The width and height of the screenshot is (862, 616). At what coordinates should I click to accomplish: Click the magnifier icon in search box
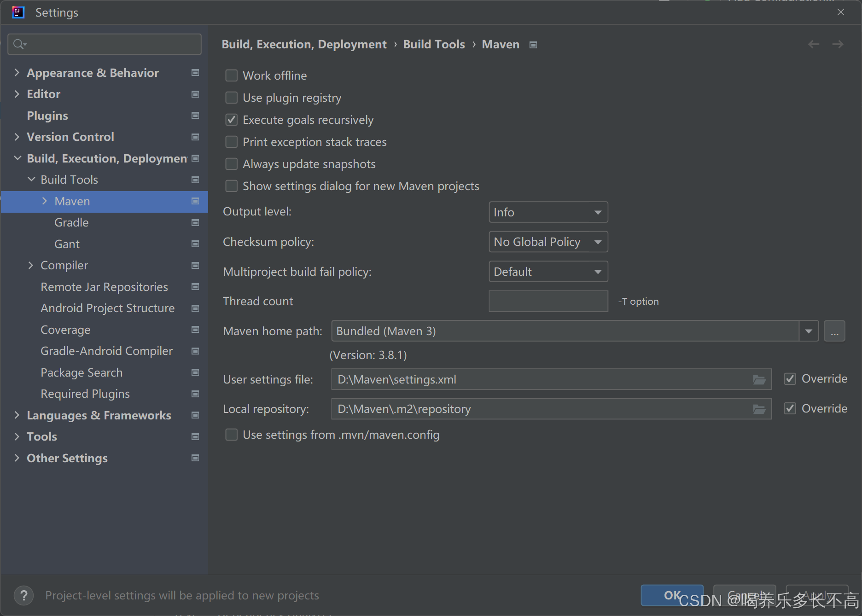pyautogui.click(x=19, y=44)
